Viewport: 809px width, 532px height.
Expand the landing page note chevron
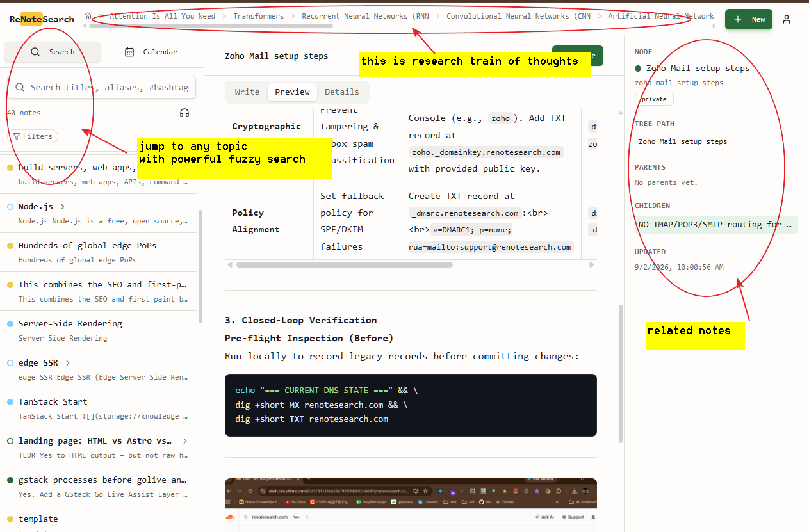pyautogui.click(x=185, y=440)
